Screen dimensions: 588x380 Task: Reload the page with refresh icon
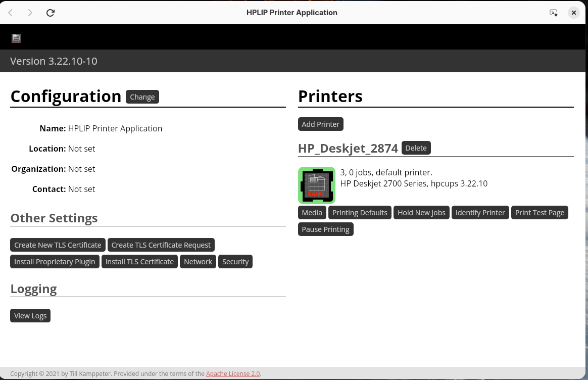(x=51, y=13)
